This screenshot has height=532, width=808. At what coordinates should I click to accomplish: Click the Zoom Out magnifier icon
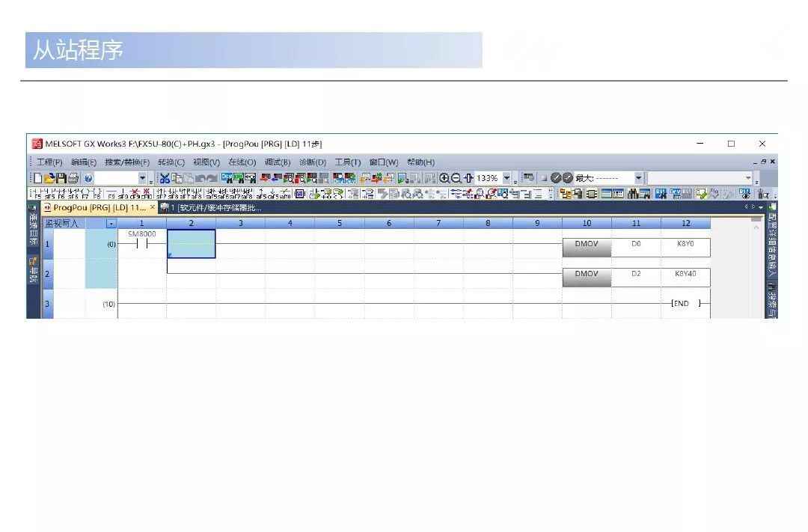(456, 178)
